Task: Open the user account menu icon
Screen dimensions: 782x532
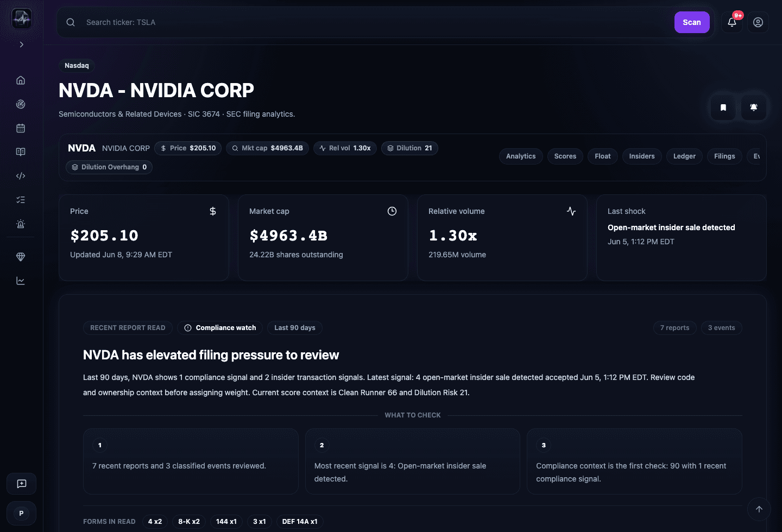Action: coord(758,22)
